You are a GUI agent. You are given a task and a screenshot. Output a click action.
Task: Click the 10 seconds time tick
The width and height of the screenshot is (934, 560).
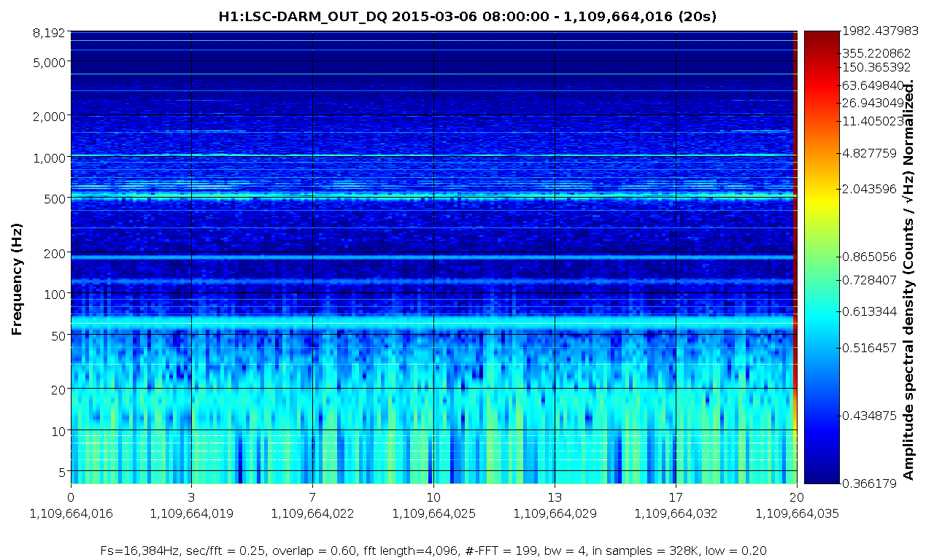[433, 497]
